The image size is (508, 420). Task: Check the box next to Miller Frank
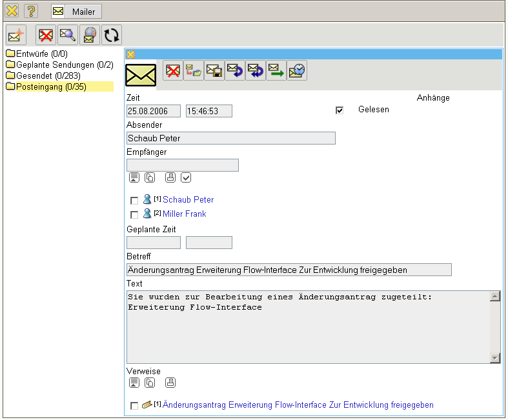pyautogui.click(x=134, y=215)
